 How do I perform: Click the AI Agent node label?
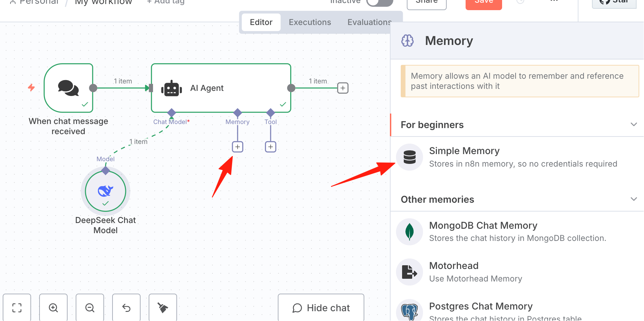tap(207, 88)
